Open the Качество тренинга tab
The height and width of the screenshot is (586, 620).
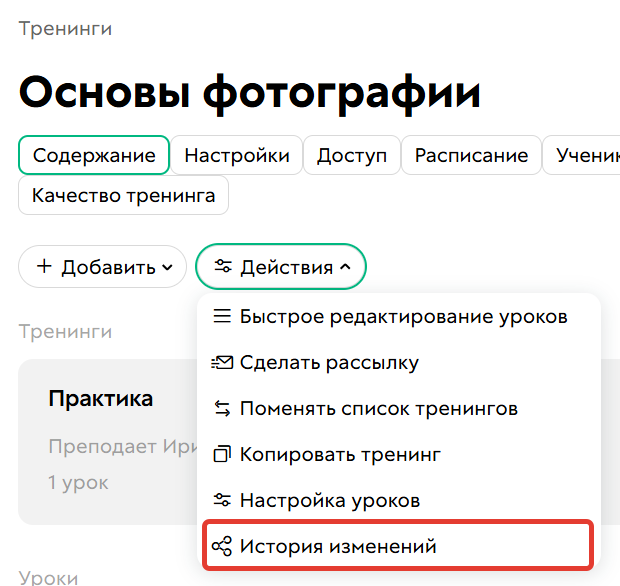[x=123, y=195]
